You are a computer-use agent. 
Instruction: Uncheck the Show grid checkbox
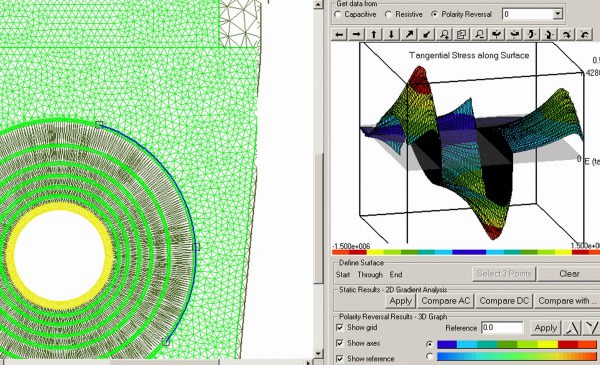tap(339, 328)
